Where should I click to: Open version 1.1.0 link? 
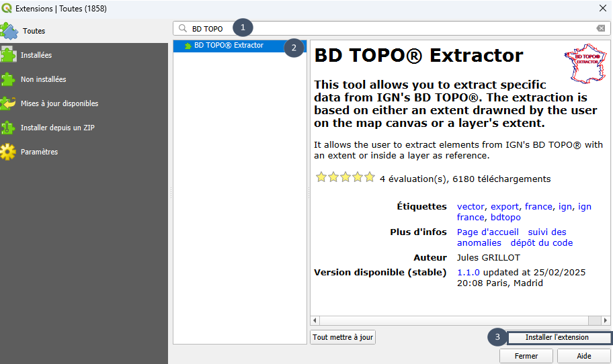tap(468, 272)
